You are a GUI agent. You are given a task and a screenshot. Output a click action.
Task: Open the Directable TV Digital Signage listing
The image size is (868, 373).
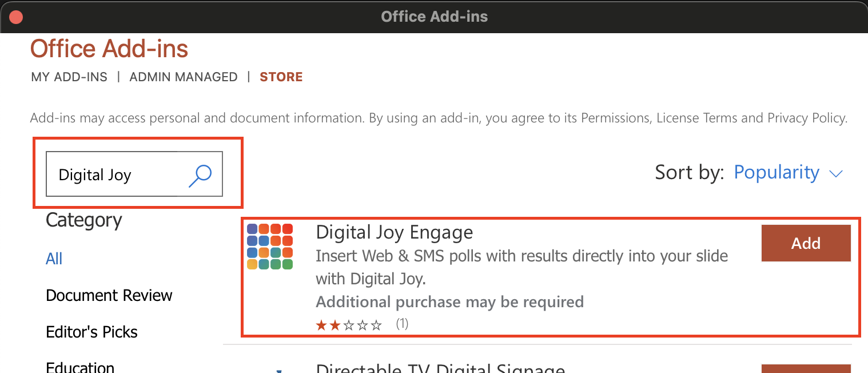(x=440, y=368)
